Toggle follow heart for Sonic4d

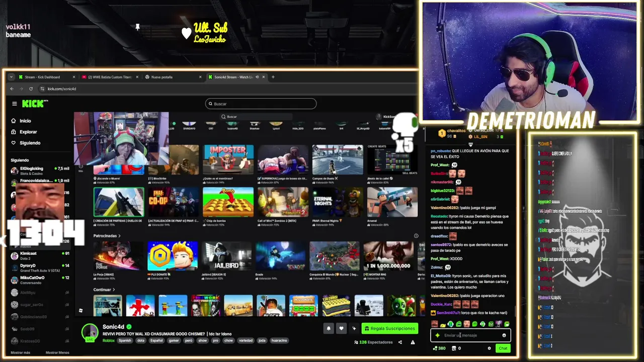[x=341, y=328]
